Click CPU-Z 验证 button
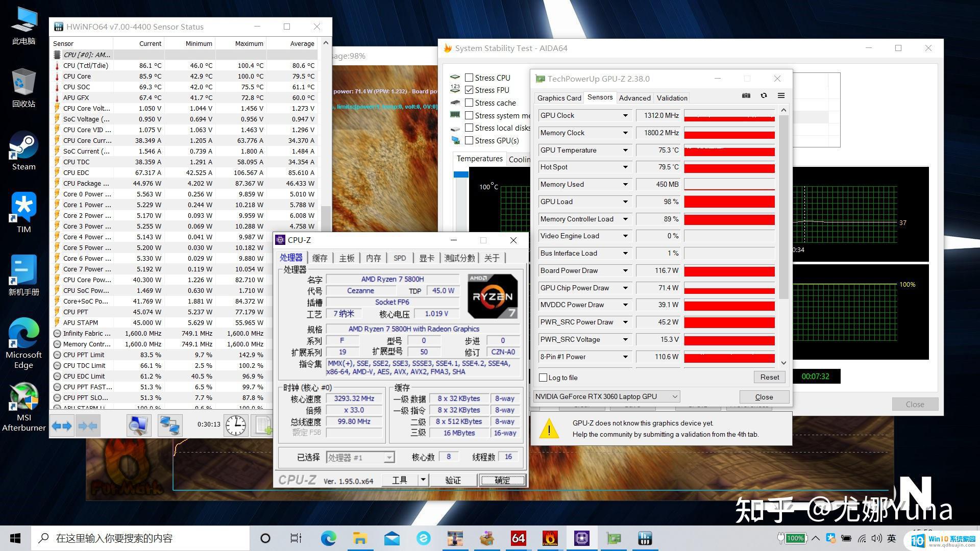This screenshot has width=980, height=551. [453, 480]
